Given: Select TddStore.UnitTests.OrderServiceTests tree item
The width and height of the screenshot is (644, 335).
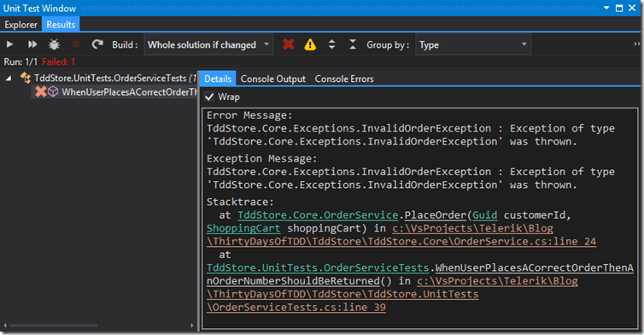Looking at the screenshot, I should point(110,78).
